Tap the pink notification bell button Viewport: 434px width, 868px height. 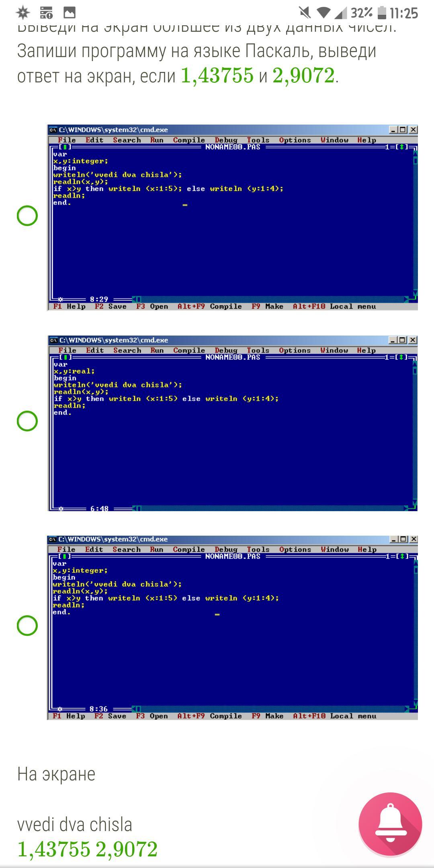(390, 824)
